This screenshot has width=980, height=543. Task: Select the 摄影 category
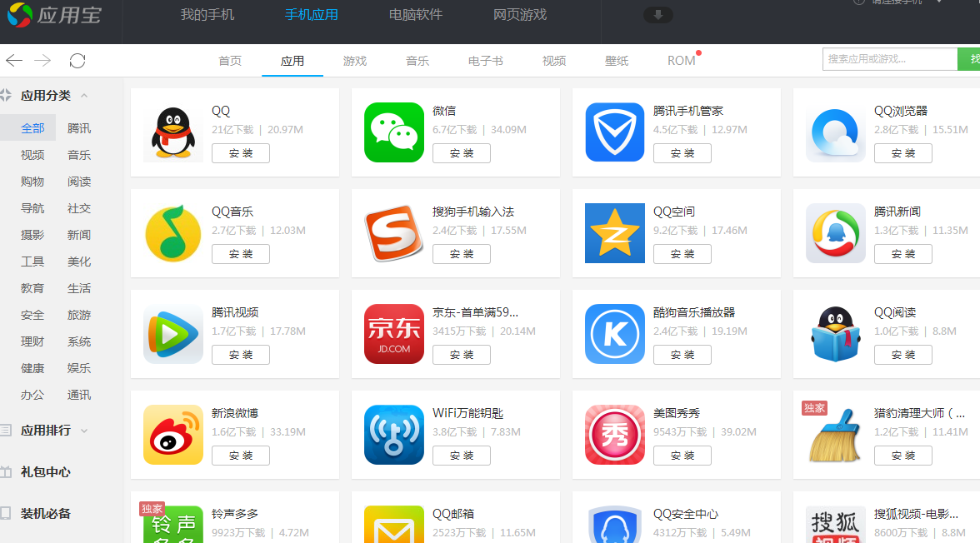32,235
